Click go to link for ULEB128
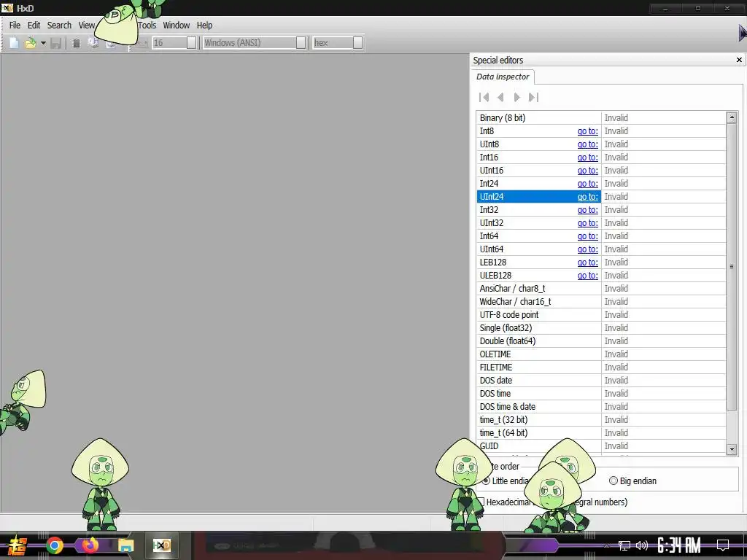 point(587,275)
